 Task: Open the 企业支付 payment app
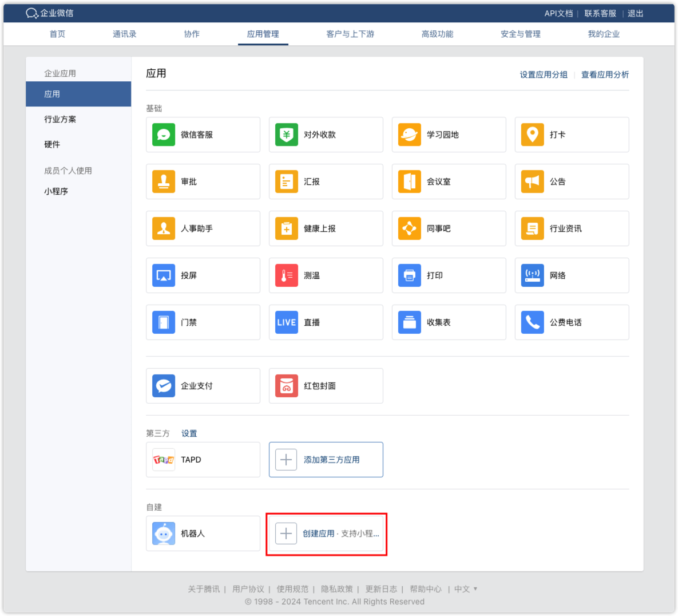(x=203, y=385)
